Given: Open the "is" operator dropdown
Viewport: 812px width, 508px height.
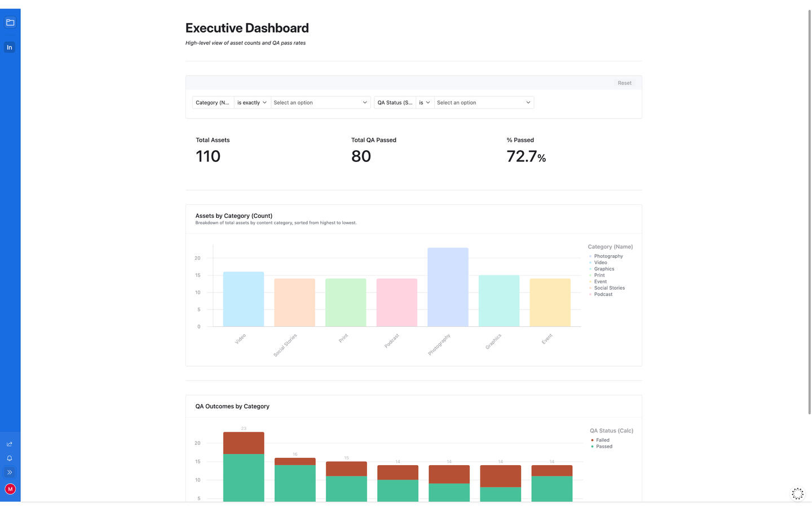Looking at the screenshot, I should point(425,102).
